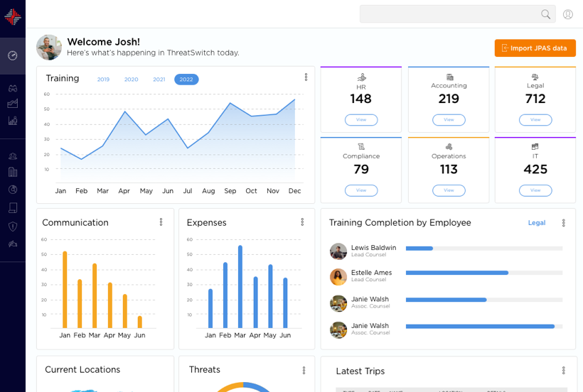583x392 pixels.
Task: Open the Expenses card three-dot menu
Action: pos(302,222)
